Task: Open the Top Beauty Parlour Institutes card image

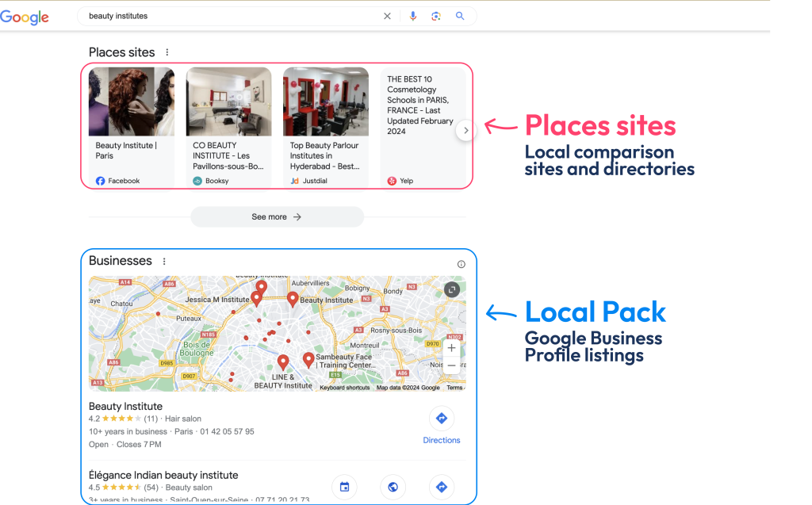Action: pyautogui.click(x=326, y=101)
